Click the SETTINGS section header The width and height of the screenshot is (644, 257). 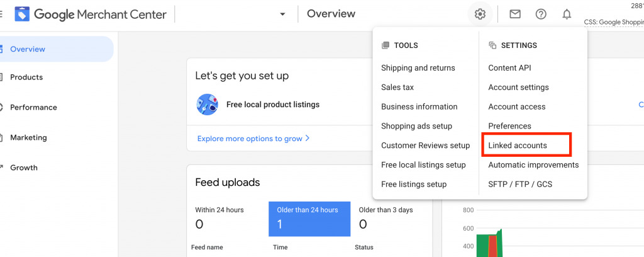tap(519, 45)
